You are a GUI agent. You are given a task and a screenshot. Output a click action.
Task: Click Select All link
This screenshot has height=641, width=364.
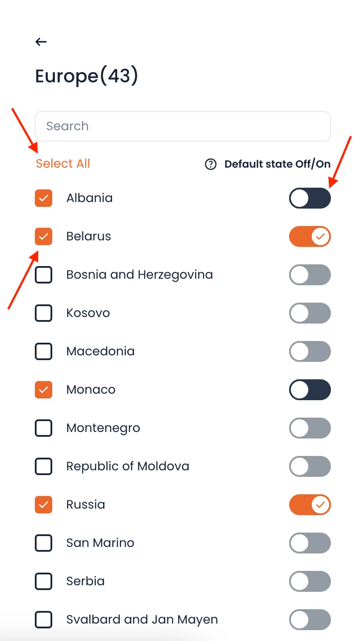pos(63,164)
